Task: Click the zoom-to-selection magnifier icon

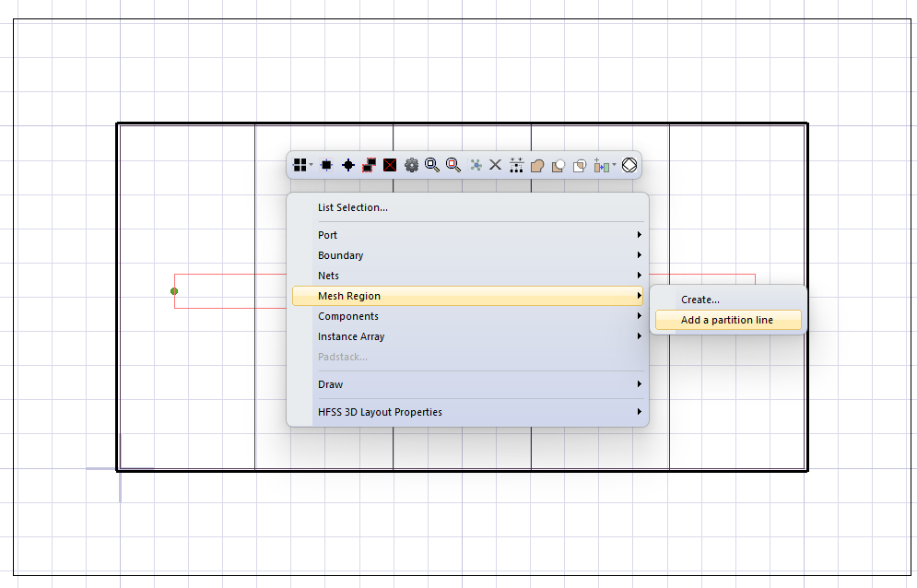Action: (431, 164)
